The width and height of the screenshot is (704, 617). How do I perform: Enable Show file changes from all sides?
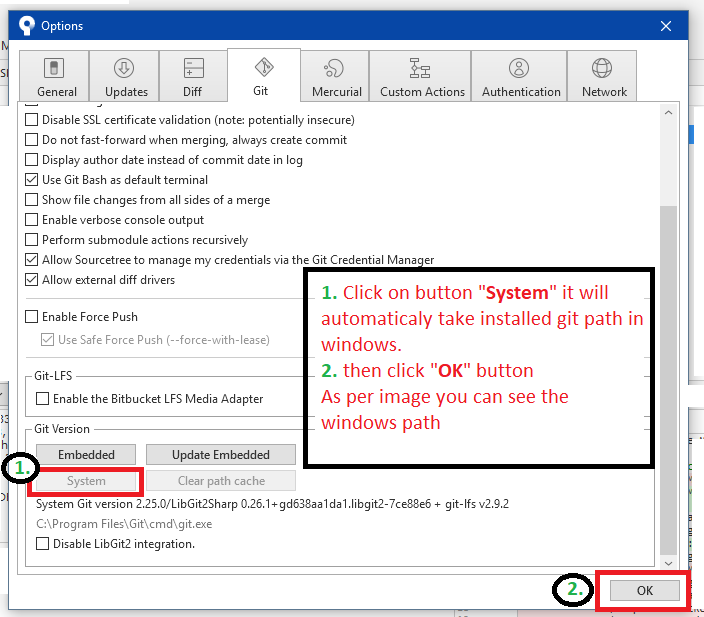(x=31, y=200)
